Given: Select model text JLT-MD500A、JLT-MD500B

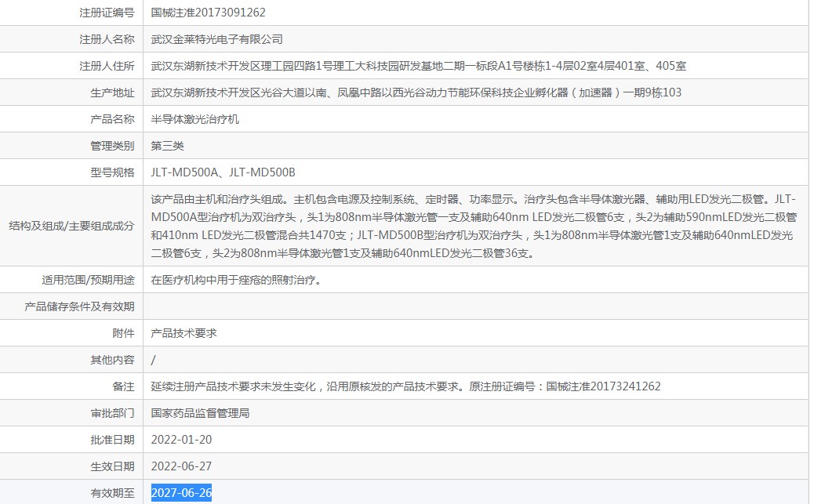Looking at the screenshot, I should (x=223, y=172).
